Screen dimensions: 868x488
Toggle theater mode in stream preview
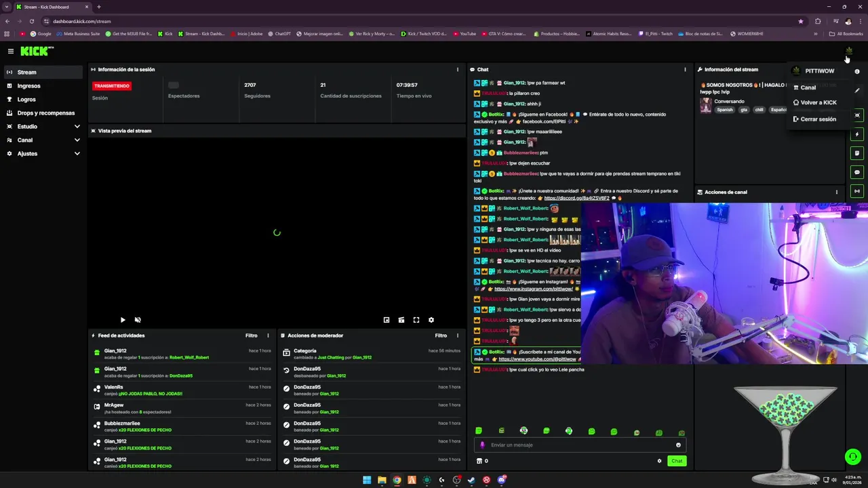(401, 320)
